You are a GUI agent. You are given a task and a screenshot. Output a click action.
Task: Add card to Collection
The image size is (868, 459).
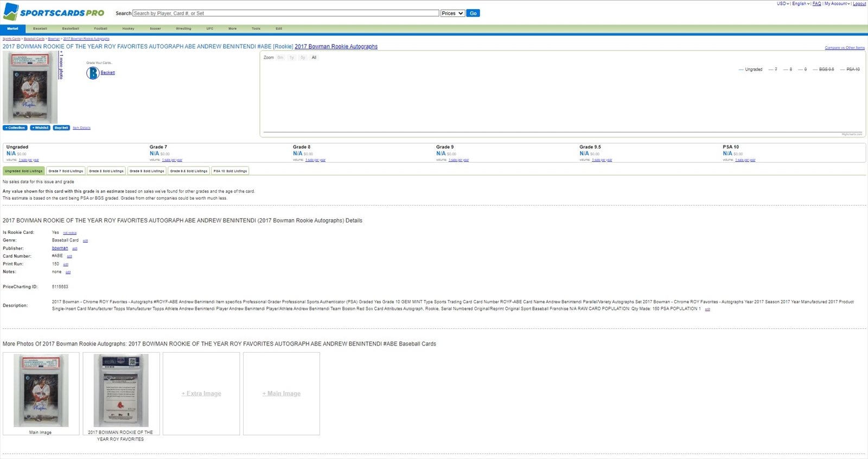point(15,128)
